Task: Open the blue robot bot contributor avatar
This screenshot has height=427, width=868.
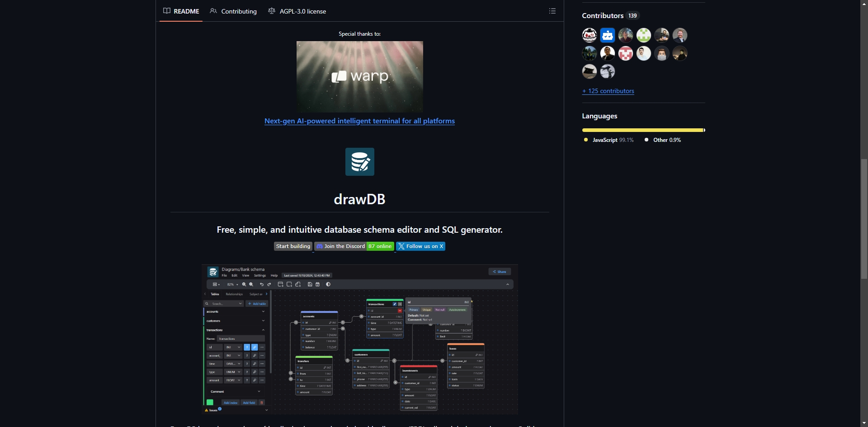Action: click(608, 35)
